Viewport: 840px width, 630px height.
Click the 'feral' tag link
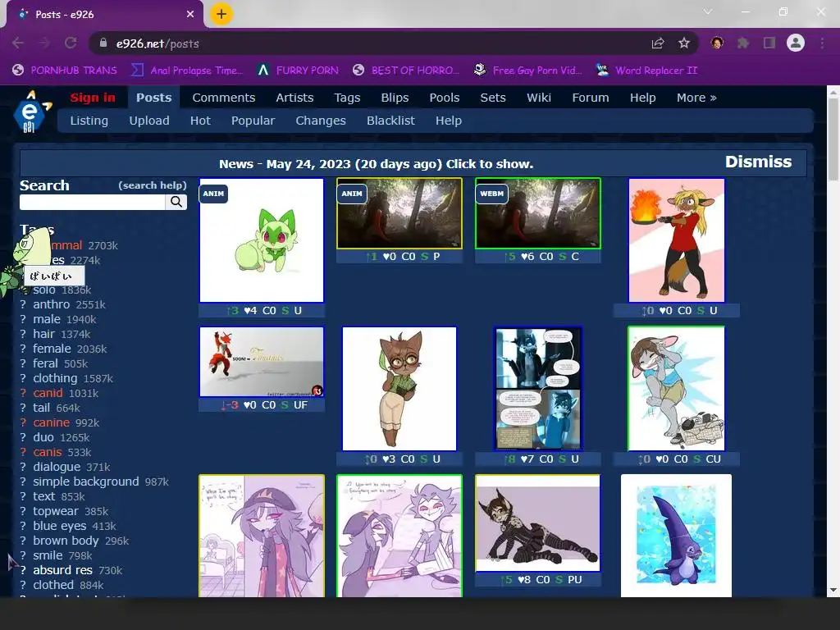45,363
